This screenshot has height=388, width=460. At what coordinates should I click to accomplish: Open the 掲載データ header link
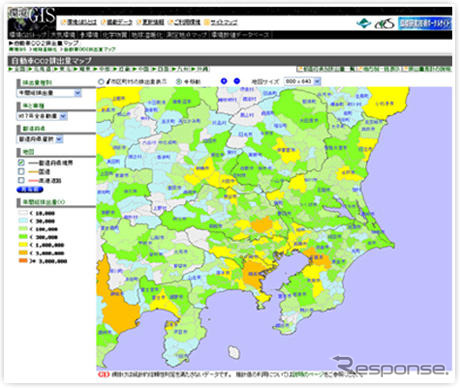[117, 22]
